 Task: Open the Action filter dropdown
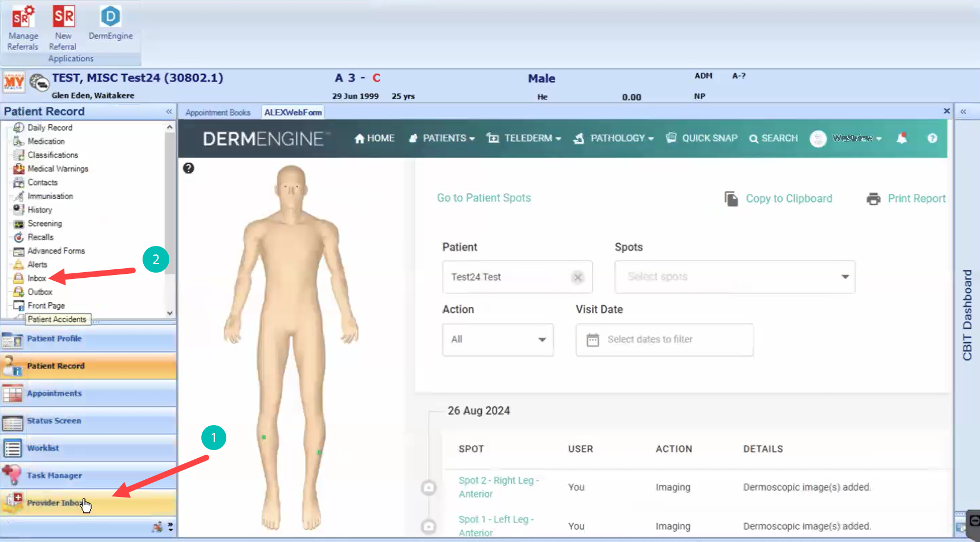coord(498,339)
